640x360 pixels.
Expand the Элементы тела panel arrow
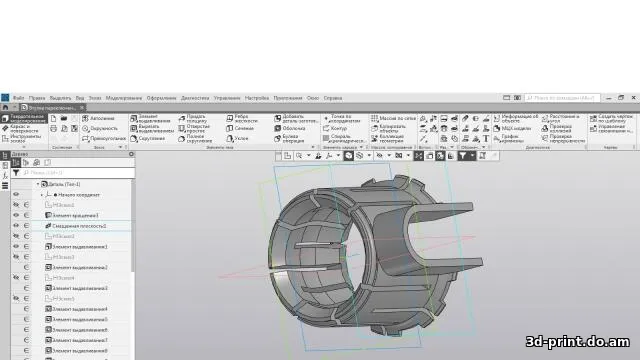pyautogui.click(x=313, y=147)
